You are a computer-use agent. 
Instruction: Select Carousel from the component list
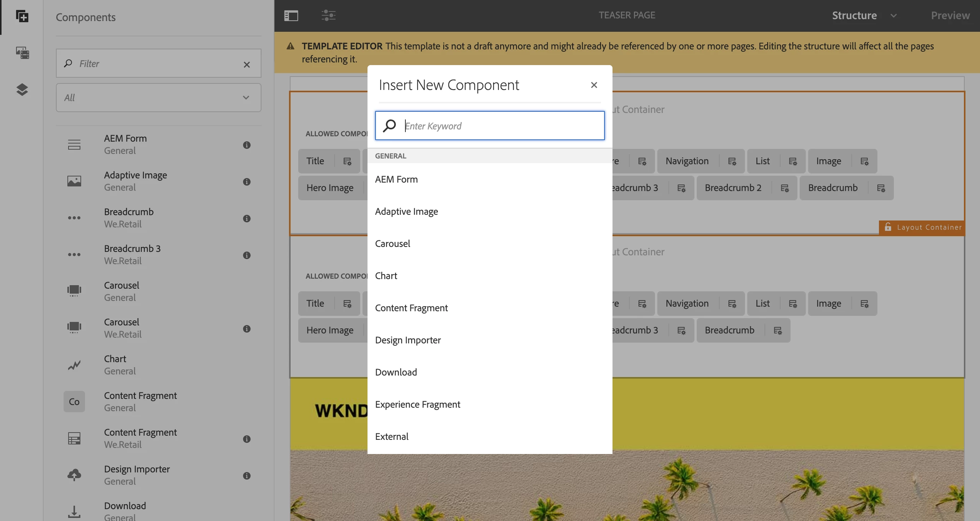click(x=392, y=243)
